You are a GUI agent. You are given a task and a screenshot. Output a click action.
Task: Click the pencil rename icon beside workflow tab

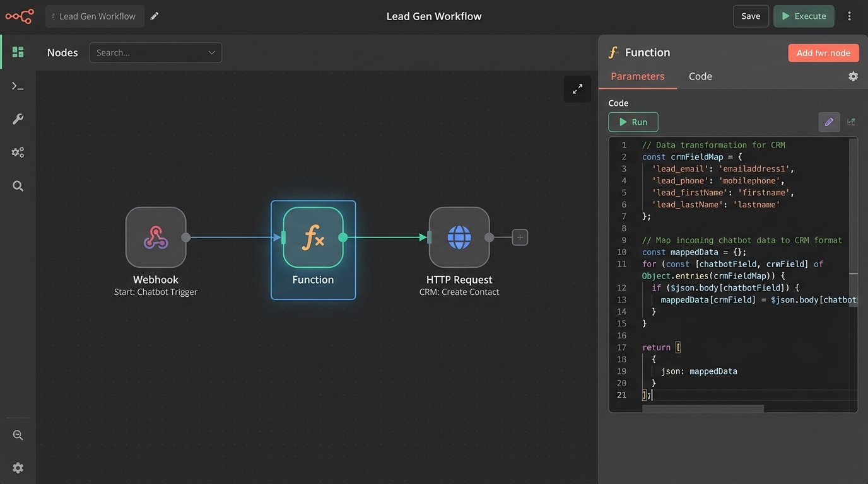155,16
